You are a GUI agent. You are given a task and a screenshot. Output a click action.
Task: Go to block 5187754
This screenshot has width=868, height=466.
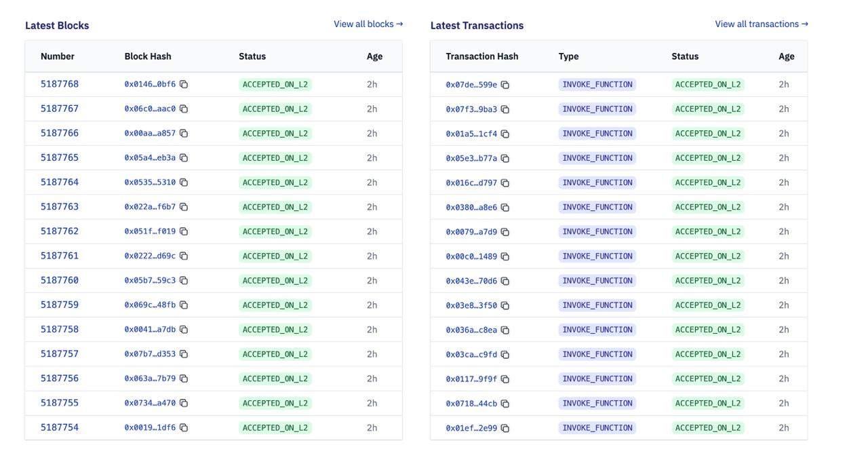[60, 427]
